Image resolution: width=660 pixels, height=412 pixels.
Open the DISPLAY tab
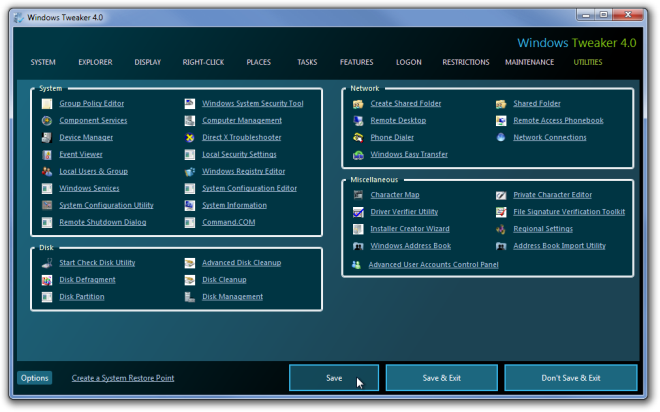[x=148, y=62]
